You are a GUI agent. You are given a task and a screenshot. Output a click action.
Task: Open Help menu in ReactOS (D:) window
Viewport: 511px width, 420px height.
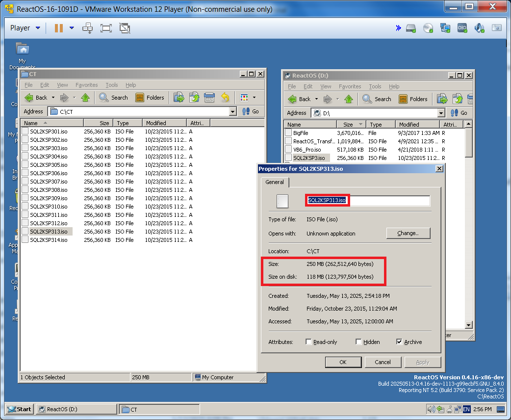coord(394,86)
